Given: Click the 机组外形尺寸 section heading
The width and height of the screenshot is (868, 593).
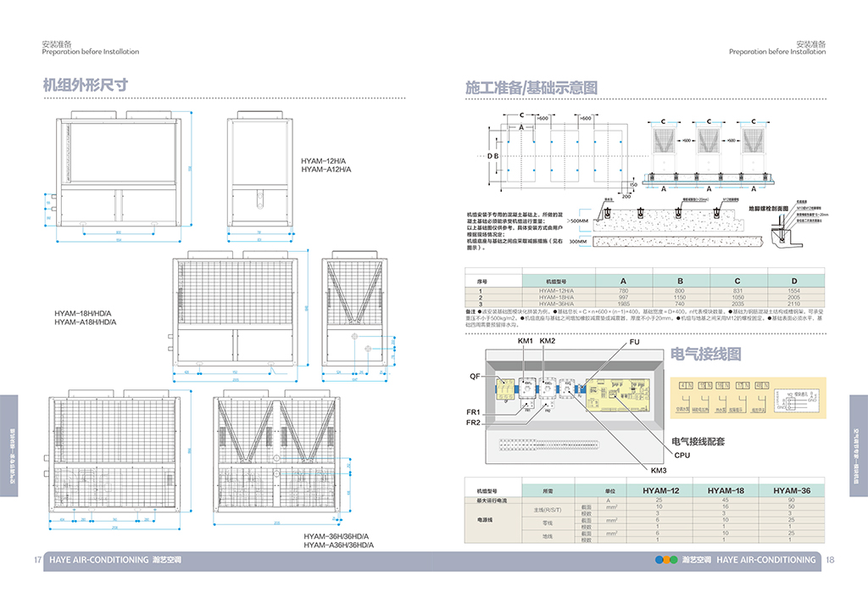Looking at the screenshot, I should (86, 86).
